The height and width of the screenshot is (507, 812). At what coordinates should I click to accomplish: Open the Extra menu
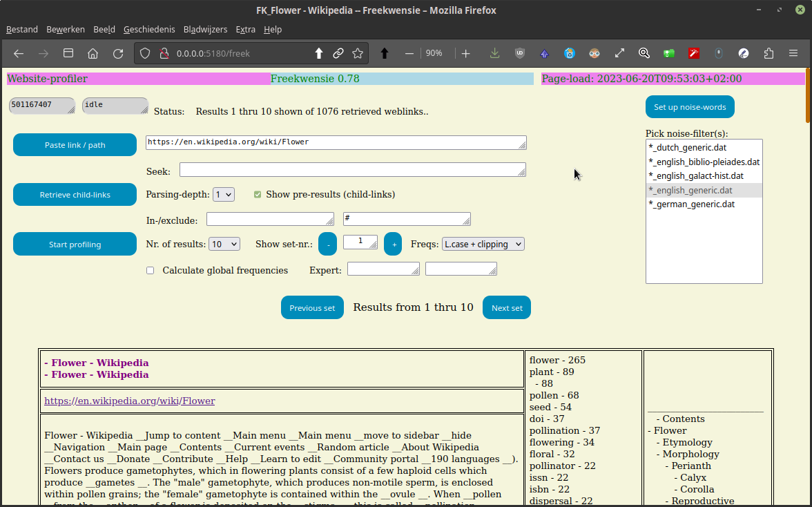pyautogui.click(x=246, y=30)
